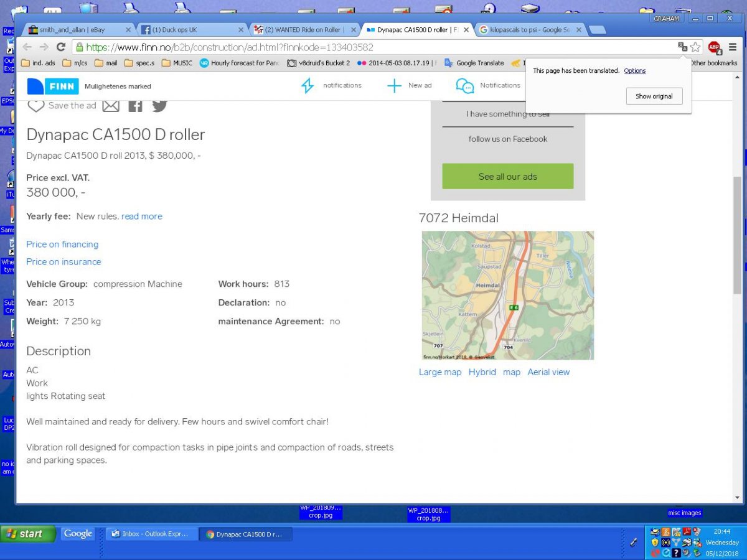Bookmark this page with the star icon
Screen dimensions: 747x560
[x=695, y=47]
